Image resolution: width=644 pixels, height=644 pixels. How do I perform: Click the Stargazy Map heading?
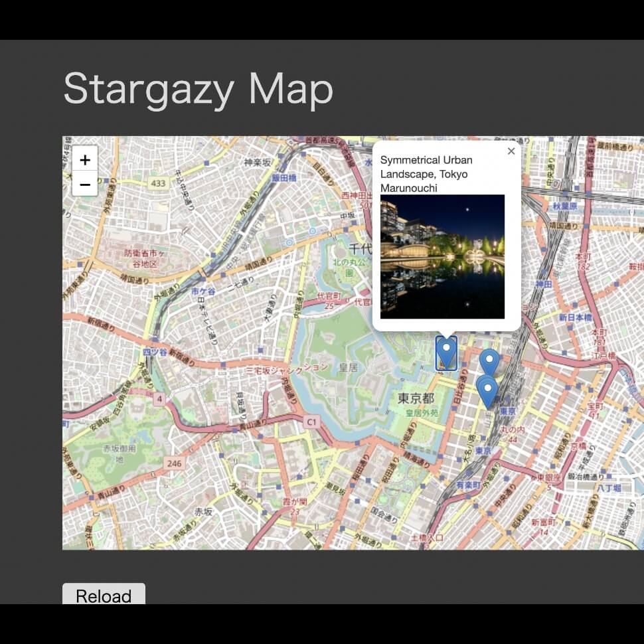click(x=198, y=89)
